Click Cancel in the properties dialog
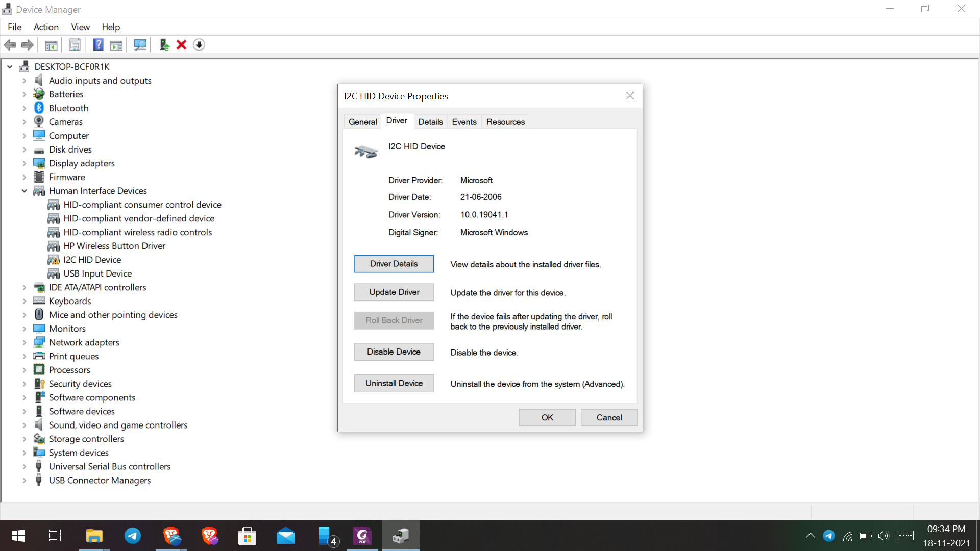The width and height of the screenshot is (980, 551). (x=609, y=417)
